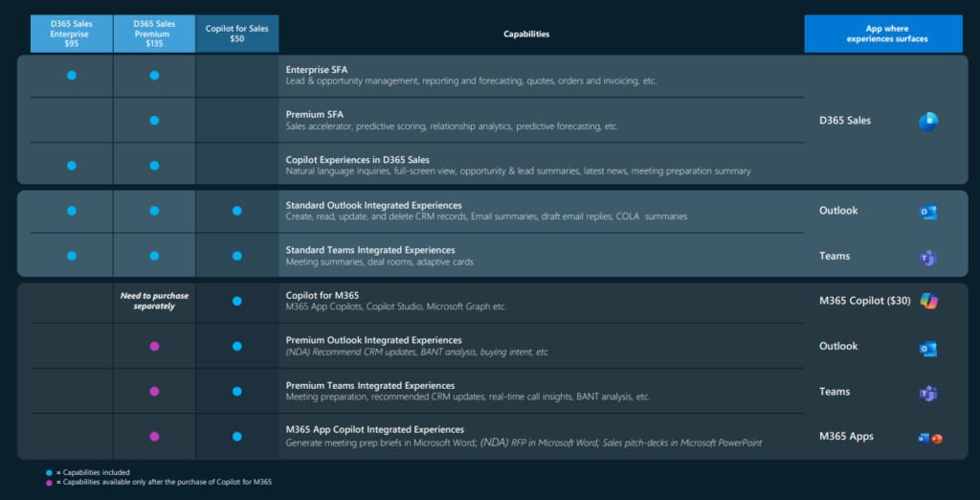Click the Capabilities column header
Viewport: 980px width, 500px height.
[526, 34]
